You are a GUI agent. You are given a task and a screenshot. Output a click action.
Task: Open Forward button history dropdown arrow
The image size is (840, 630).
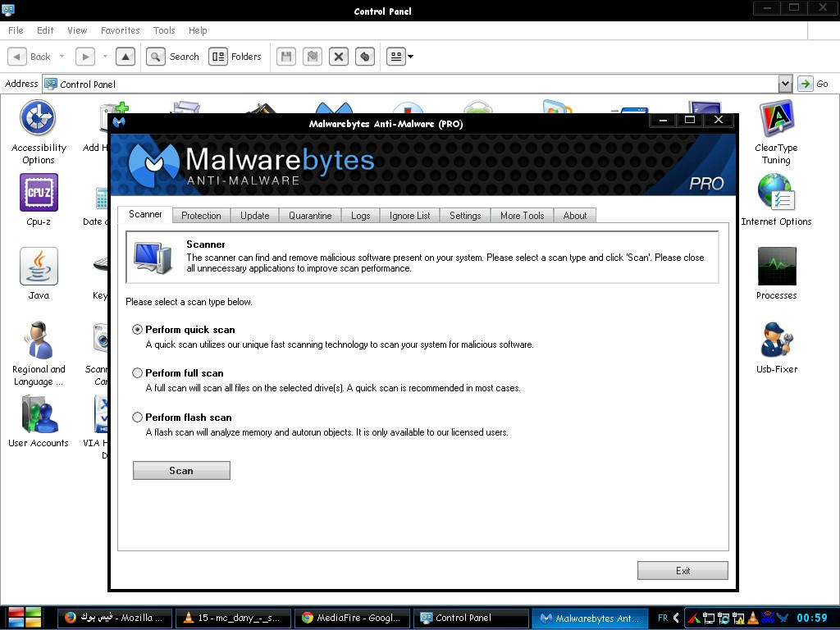(x=105, y=57)
